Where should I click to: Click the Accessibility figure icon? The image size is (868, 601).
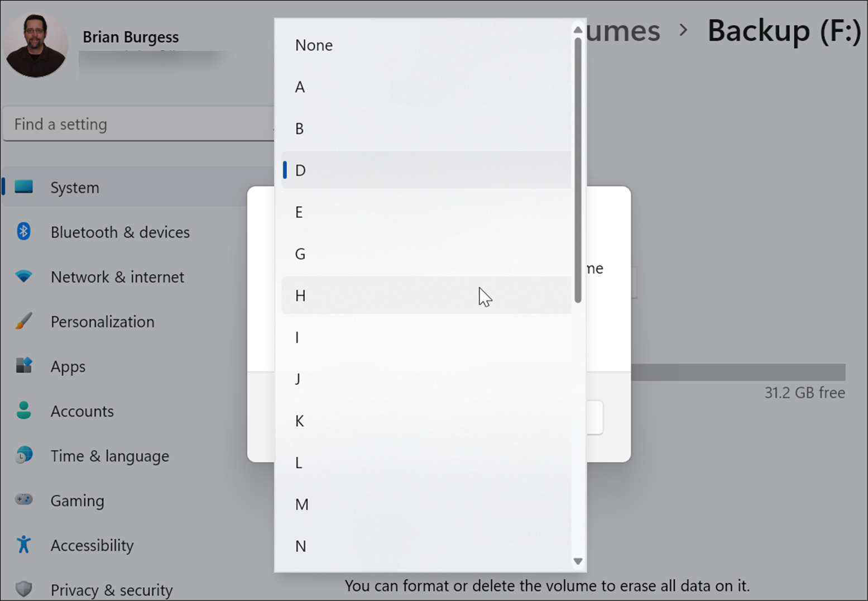click(23, 544)
